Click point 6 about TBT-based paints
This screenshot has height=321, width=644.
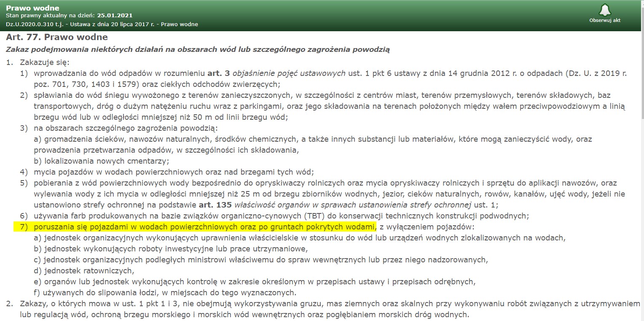[278, 216]
